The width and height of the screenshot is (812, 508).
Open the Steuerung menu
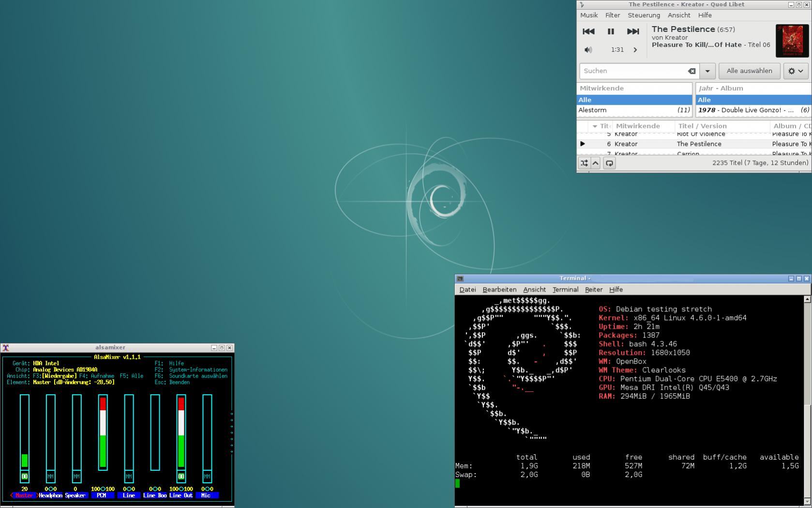point(644,15)
